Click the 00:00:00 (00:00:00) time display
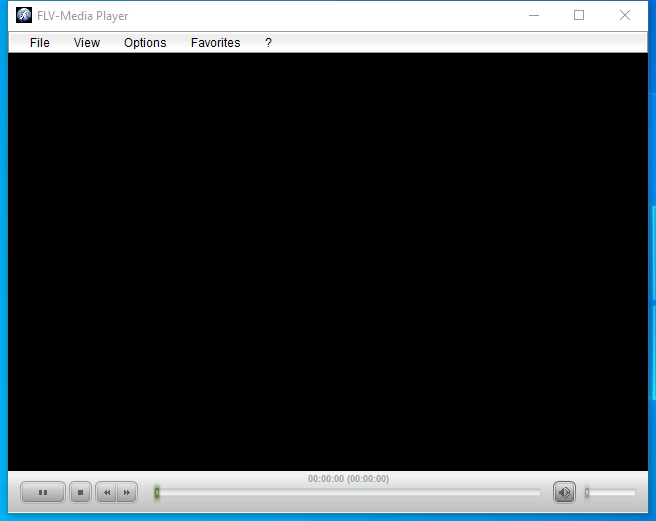Screen dimensions: 656x521 click(348, 479)
